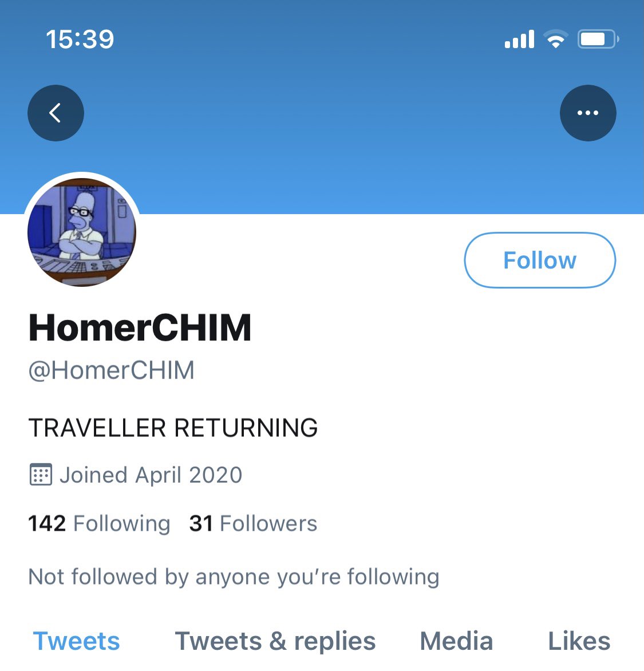Tap the TRAVELLER RETURNING bio text

pos(173,428)
